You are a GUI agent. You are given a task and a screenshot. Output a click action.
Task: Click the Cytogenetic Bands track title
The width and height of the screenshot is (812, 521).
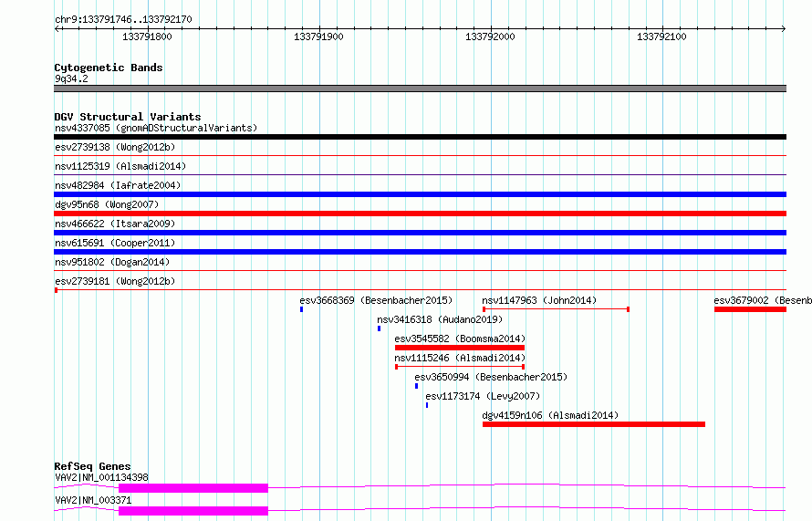[109, 68]
